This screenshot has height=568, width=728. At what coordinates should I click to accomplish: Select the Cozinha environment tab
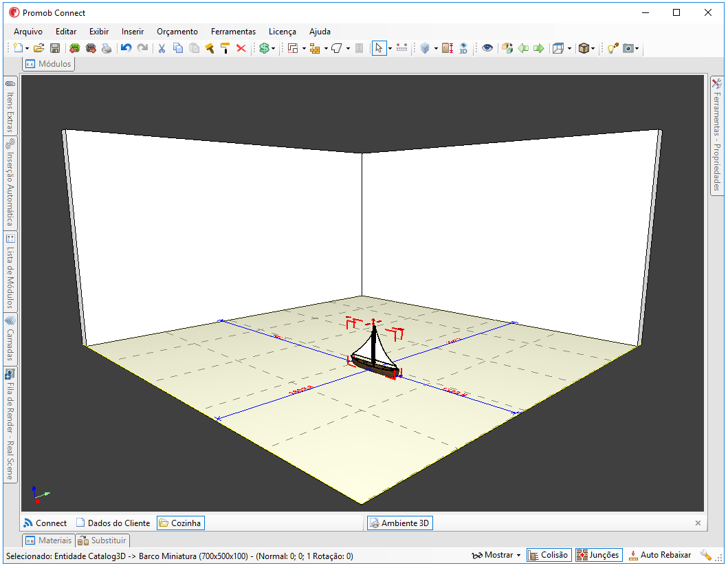pyautogui.click(x=181, y=523)
